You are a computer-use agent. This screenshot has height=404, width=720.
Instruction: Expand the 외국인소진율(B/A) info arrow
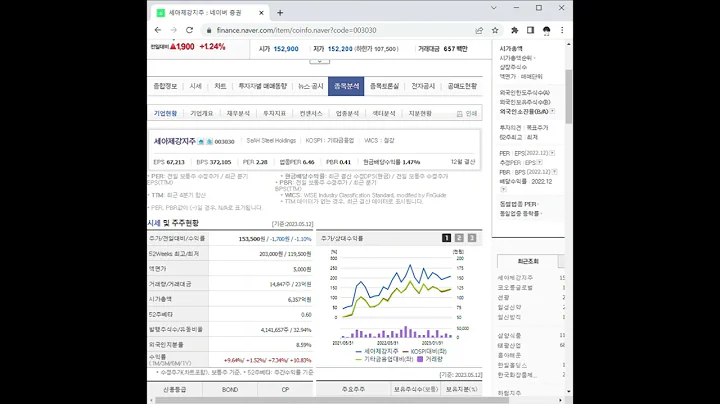(552, 111)
